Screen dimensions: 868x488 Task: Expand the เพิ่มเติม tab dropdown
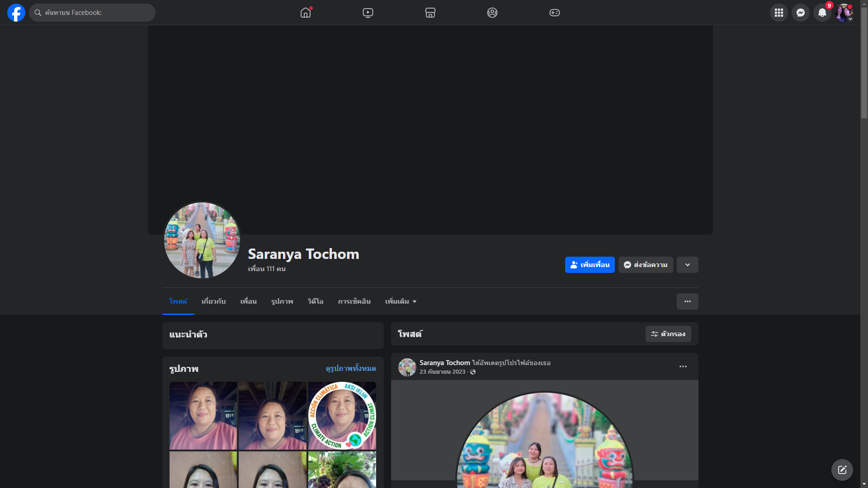(x=401, y=301)
